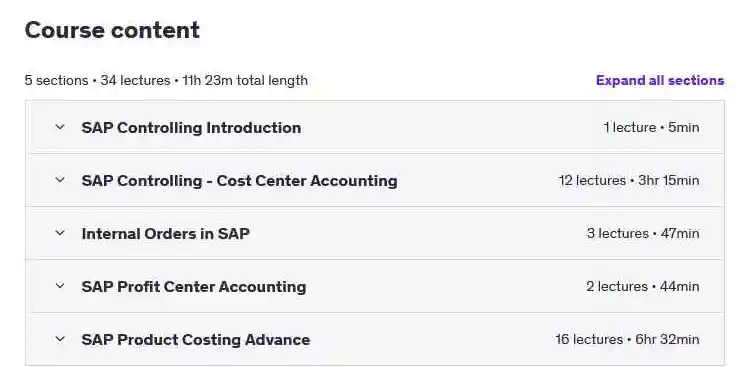Open SAP Product Costing Advance title

coord(196,340)
